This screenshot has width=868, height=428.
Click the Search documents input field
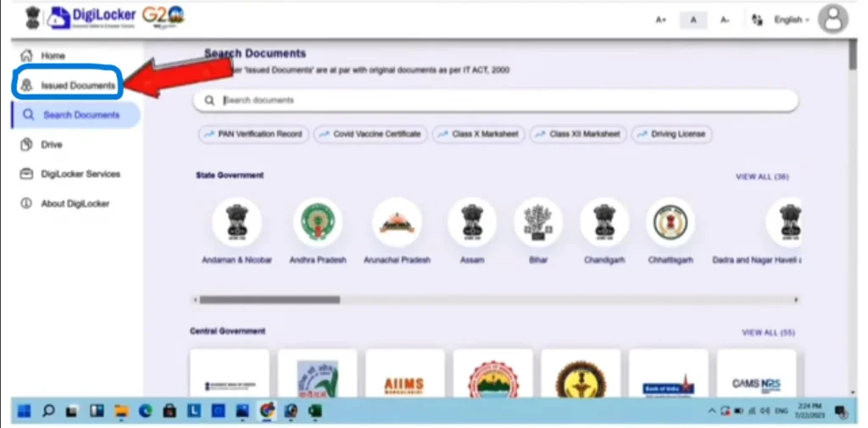[x=495, y=100]
